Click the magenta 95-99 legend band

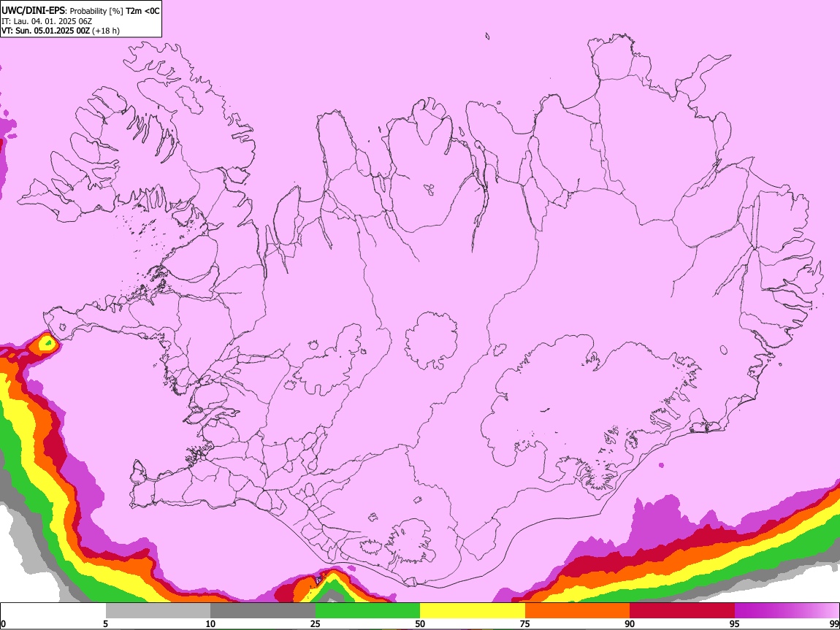click(x=787, y=611)
